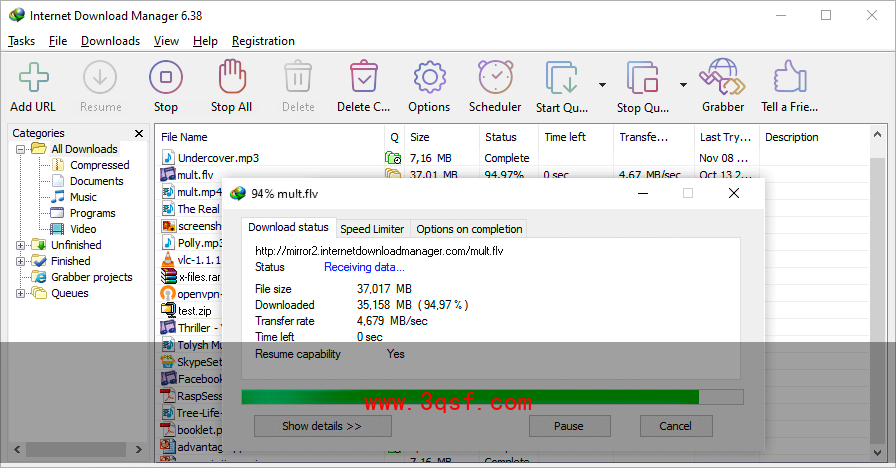896x468 pixels.
Task: Switch to Options on completion tab
Action: pyautogui.click(x=469, y=229)
